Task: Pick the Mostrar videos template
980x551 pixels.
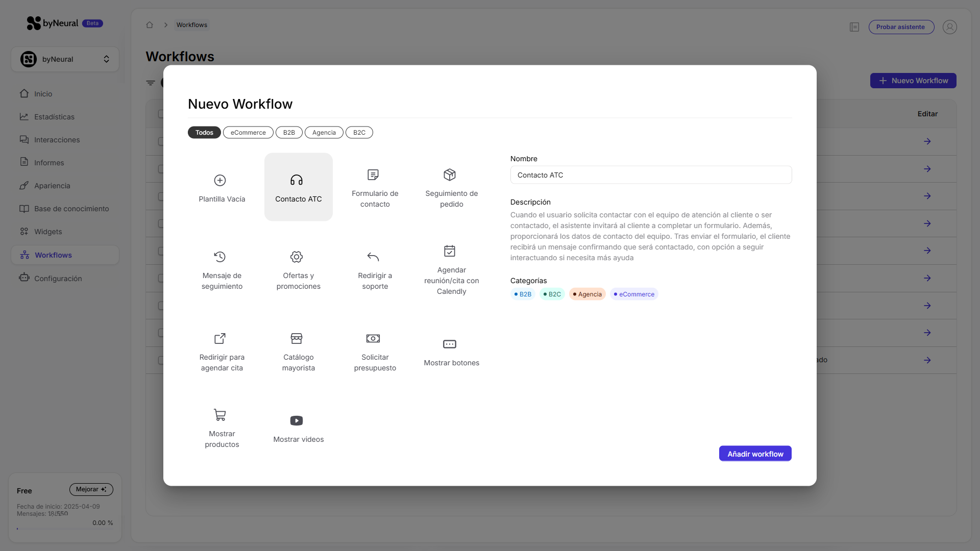Action: tap(298, 428)
